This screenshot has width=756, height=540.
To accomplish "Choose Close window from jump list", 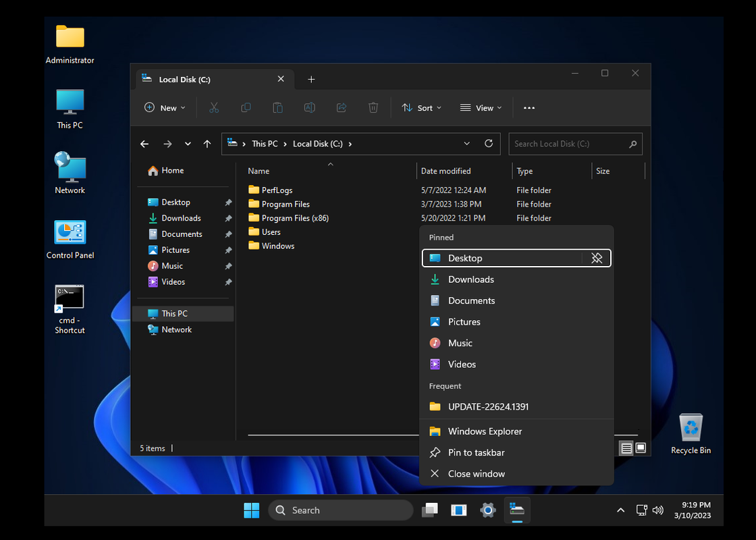I will coord(476,474).
